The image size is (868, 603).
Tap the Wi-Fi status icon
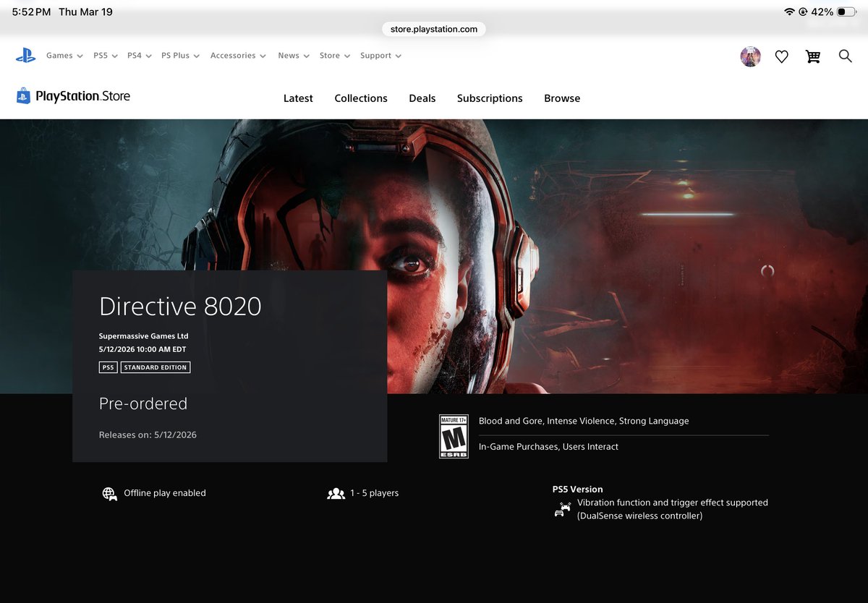pyautogui.click(x=789, y=12)
